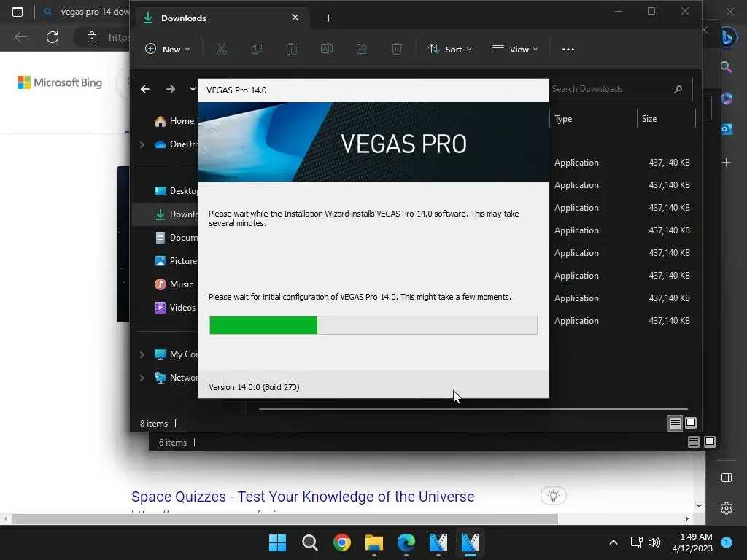Click the Microsoft Bing logo in Edge
This screenshot has width=747, height=560.
60,82
